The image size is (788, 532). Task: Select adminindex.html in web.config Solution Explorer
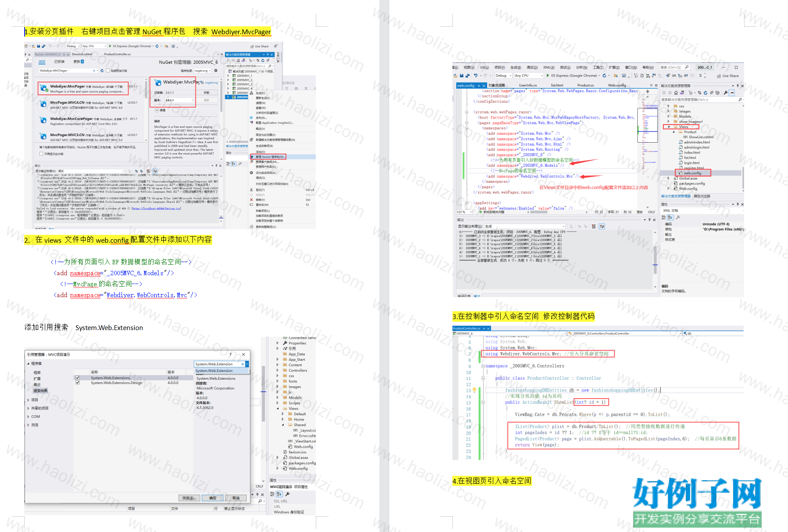[x=697, y=142]
